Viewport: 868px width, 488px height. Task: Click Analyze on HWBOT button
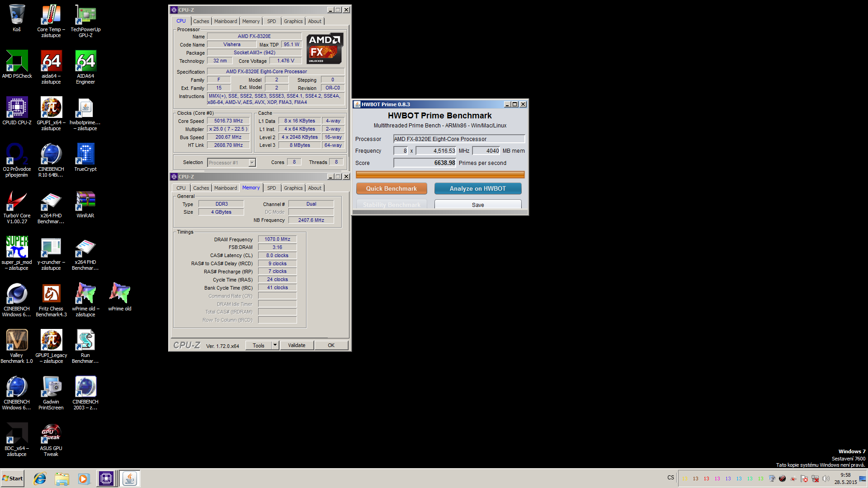[478, 188]
